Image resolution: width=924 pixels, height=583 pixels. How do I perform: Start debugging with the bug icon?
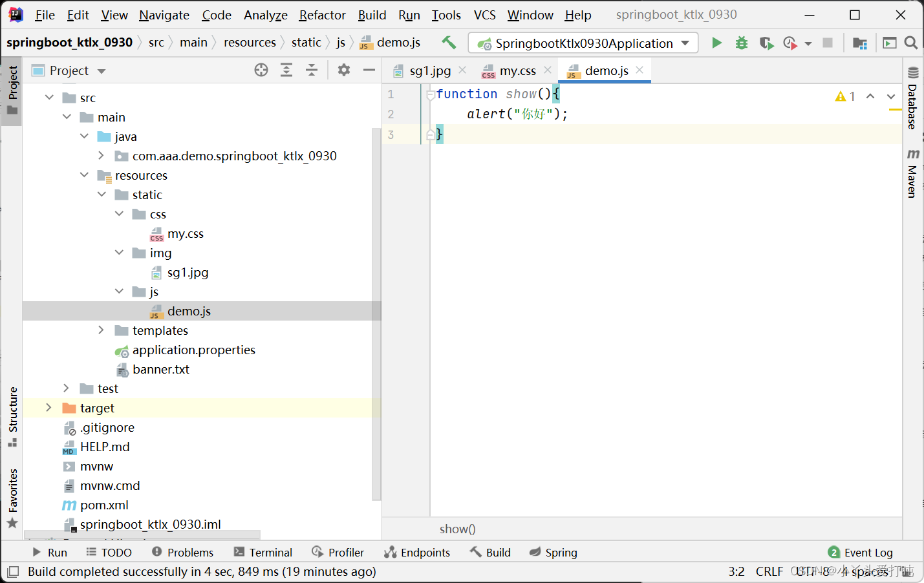(x=742, y=43)
